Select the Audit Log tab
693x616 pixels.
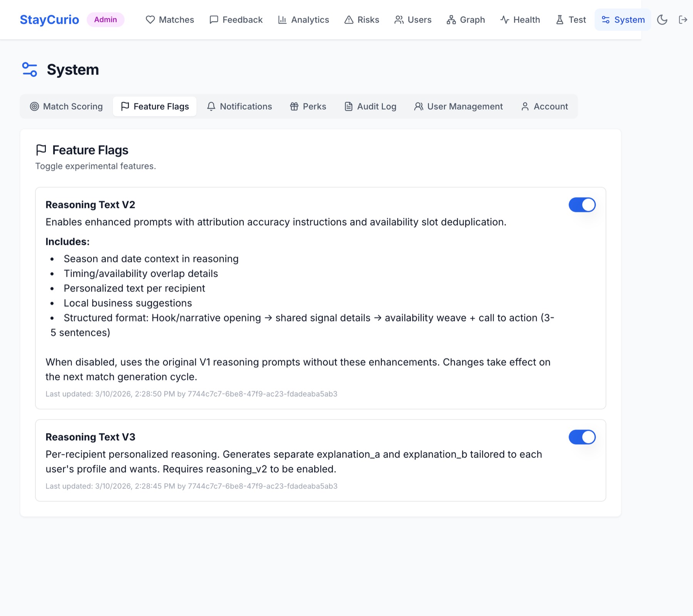click(x=370, y=106)
